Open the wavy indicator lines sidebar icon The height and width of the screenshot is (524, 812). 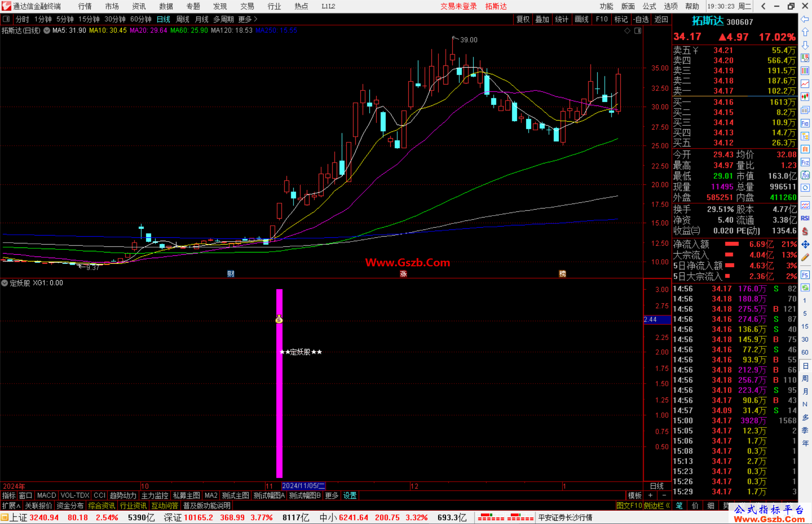pos(805,205)
